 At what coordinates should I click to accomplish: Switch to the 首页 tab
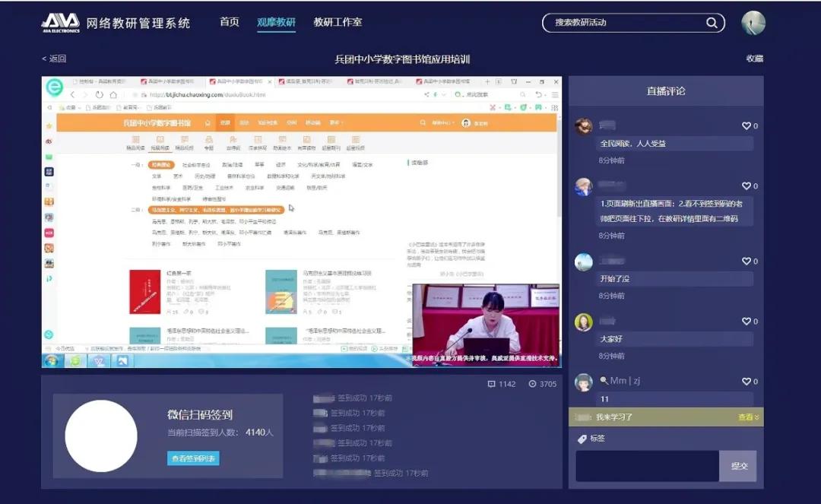click(x=230, y=23)
